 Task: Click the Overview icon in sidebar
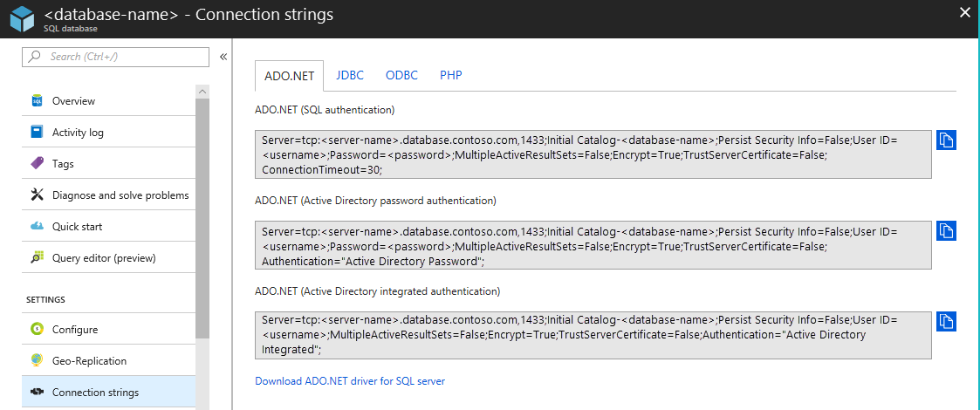click(x=38, y=101)
